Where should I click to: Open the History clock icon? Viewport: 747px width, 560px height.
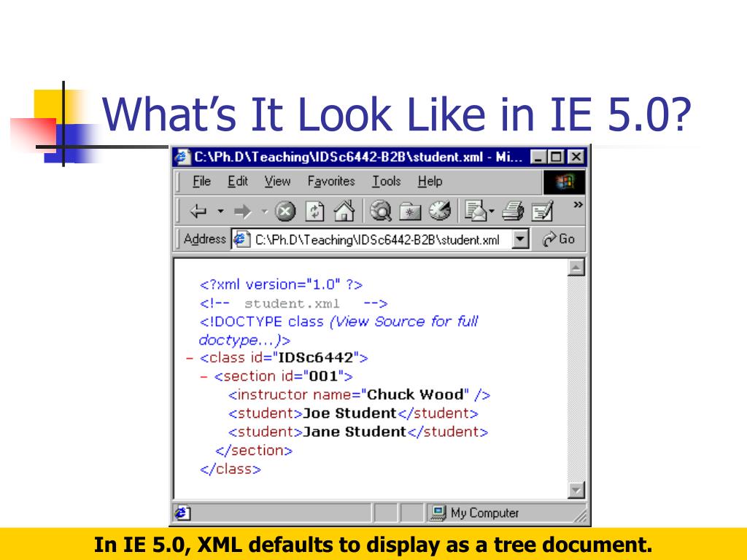coord(440,211)
